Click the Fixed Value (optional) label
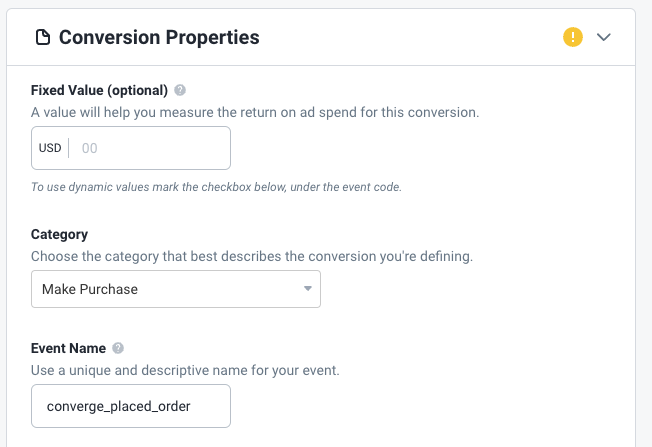 tap(99, 90)
